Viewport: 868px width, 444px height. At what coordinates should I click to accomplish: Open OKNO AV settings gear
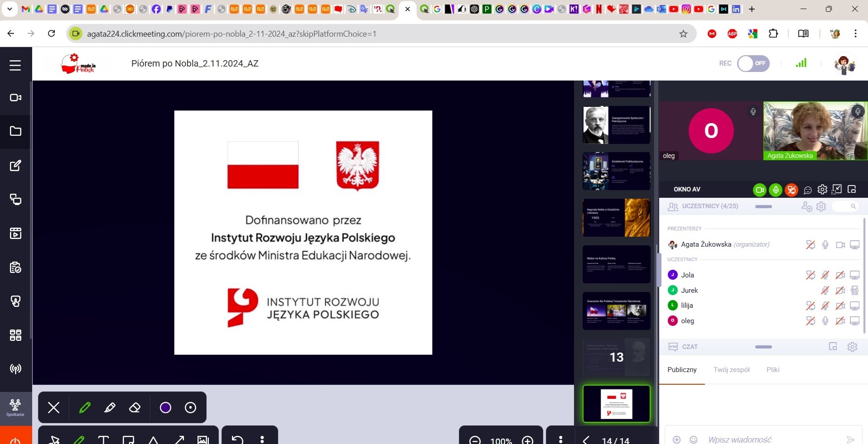[822, 190]
